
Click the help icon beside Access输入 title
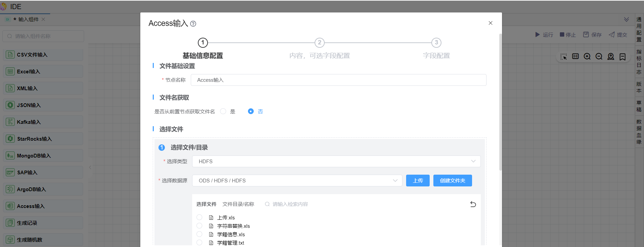click(x=193, y=24)
